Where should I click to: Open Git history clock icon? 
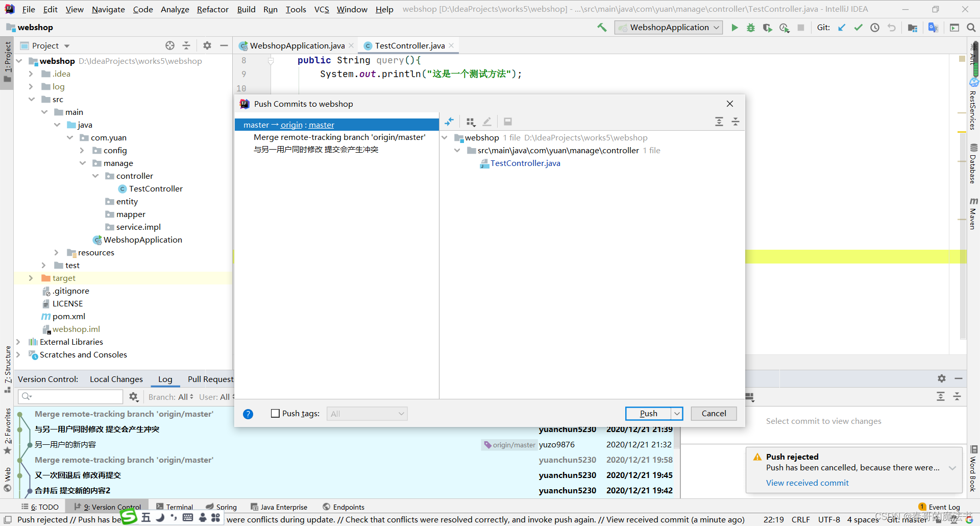875,28
